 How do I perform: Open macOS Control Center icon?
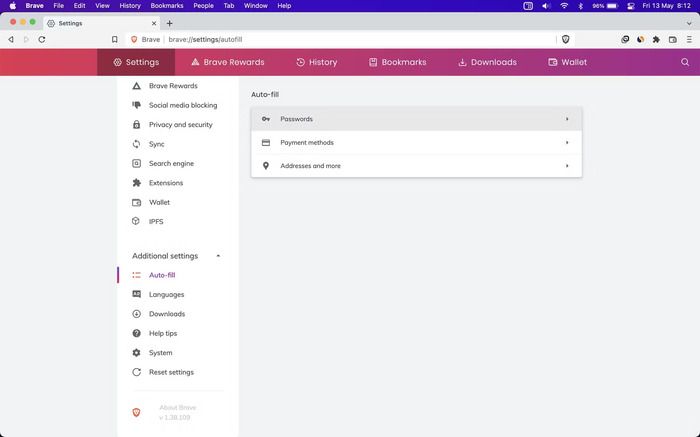point(631,6)
